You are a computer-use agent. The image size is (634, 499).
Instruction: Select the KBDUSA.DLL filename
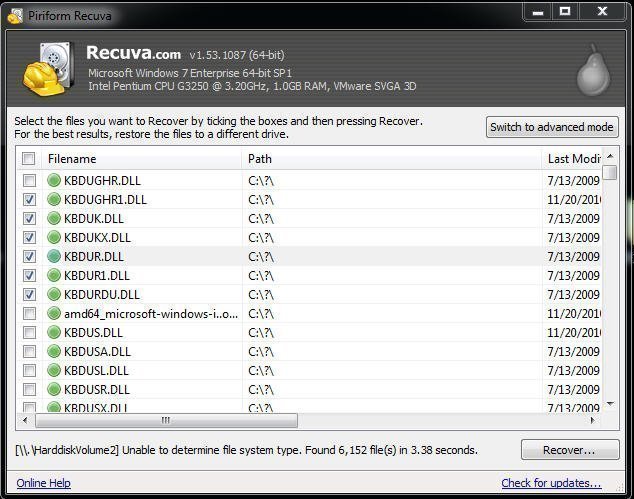coord(97,351)
